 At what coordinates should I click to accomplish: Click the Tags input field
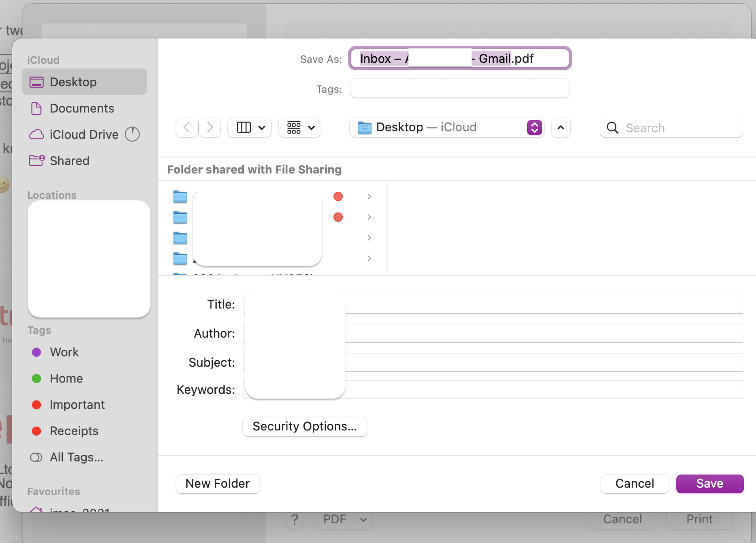click(460, 89)
